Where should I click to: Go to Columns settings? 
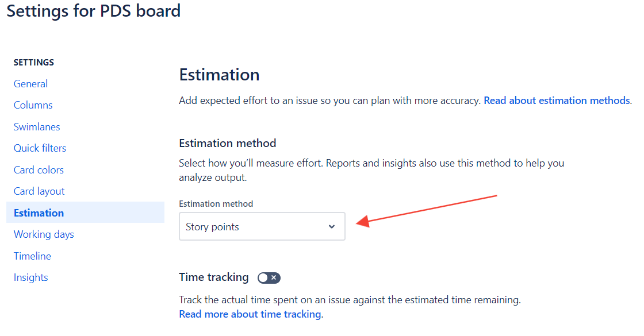point(33,105)
